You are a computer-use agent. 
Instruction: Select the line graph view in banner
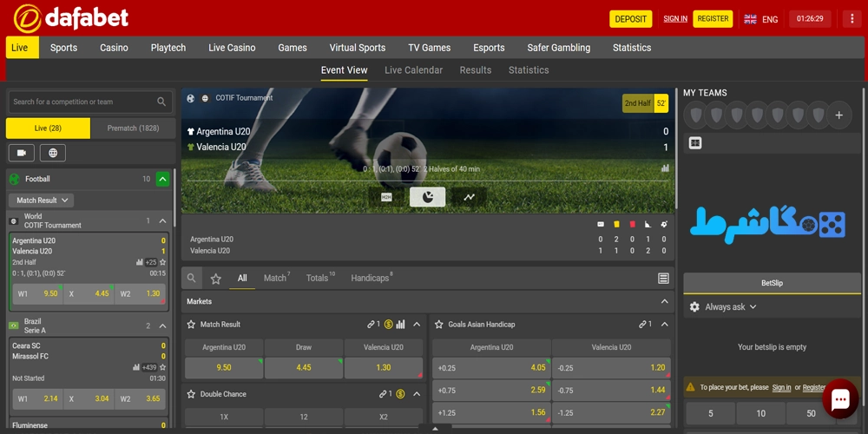tap(469, 197)
